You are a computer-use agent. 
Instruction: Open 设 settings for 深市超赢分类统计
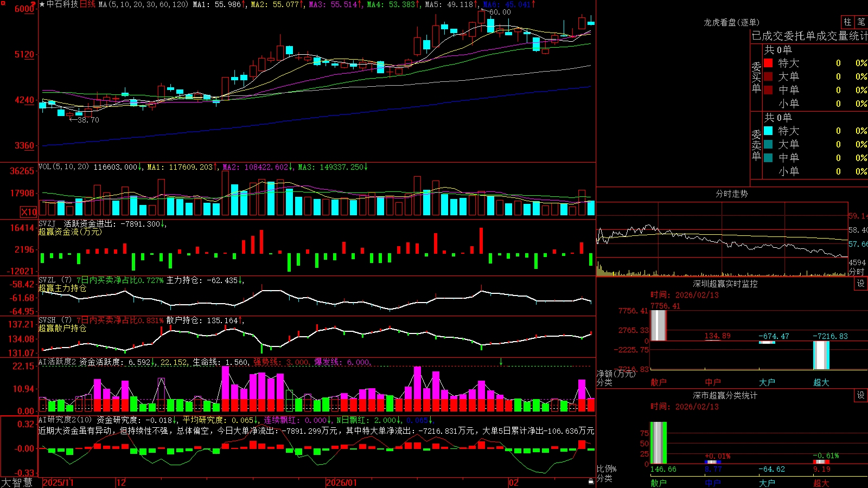coord(861,395)
